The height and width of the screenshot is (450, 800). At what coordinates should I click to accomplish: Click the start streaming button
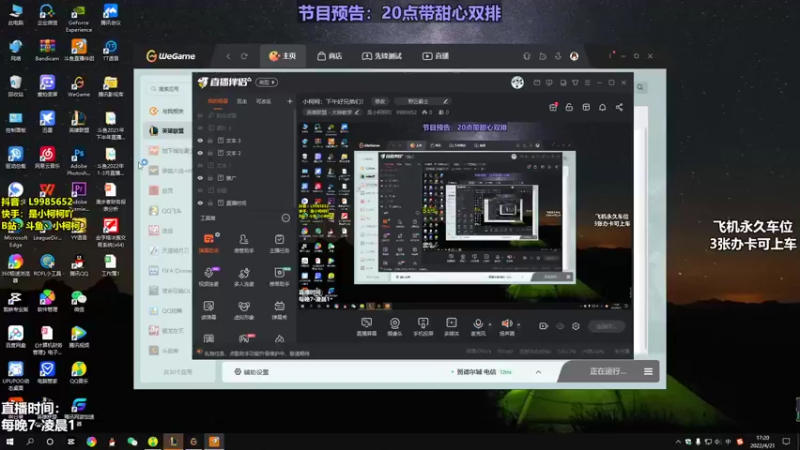click(606, 326)
